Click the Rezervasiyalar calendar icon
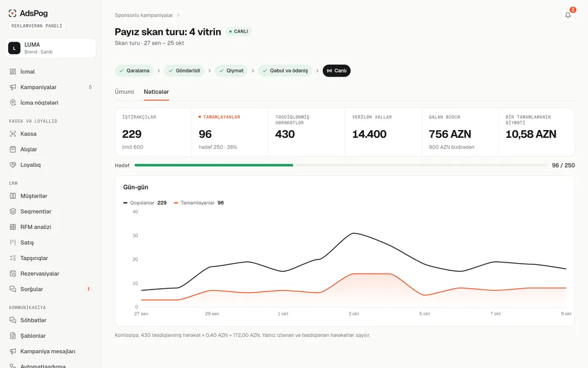Image resolution: width=588 pixels, height=368 pixels. click(x=13, y=274)
